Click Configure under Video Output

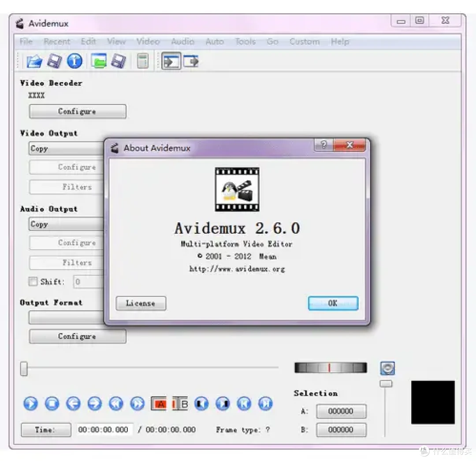(67, 167)
